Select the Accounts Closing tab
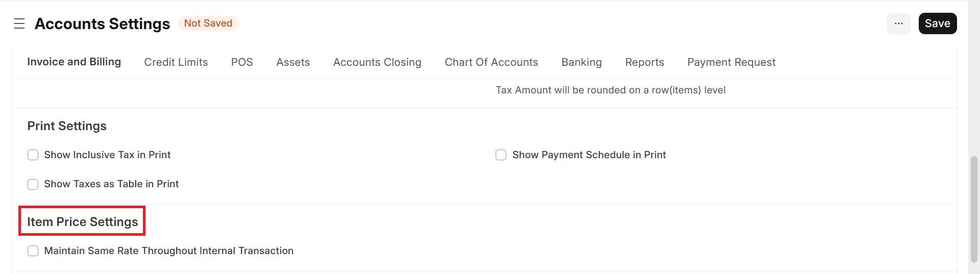The width and height of the screenshot is (980, 274). pos(377,62)
